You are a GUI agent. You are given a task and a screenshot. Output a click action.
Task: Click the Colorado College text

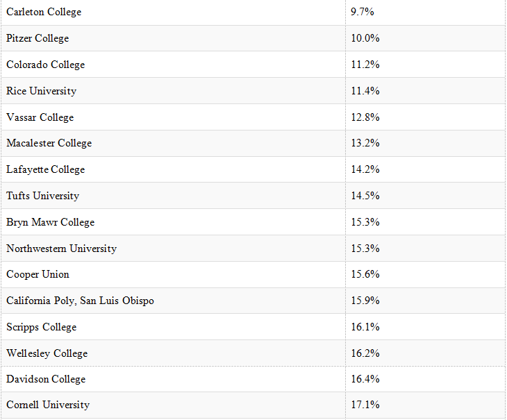tap(46, 65)
